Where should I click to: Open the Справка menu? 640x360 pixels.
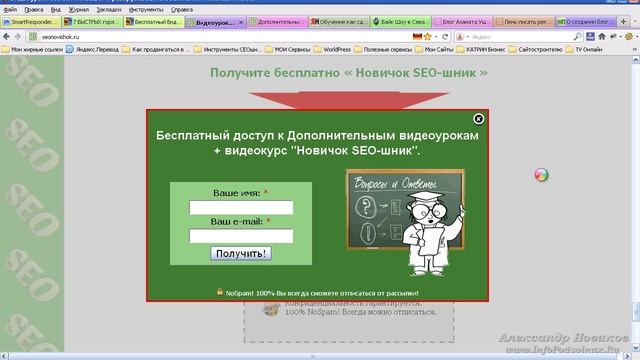click(x=182, y=9)
